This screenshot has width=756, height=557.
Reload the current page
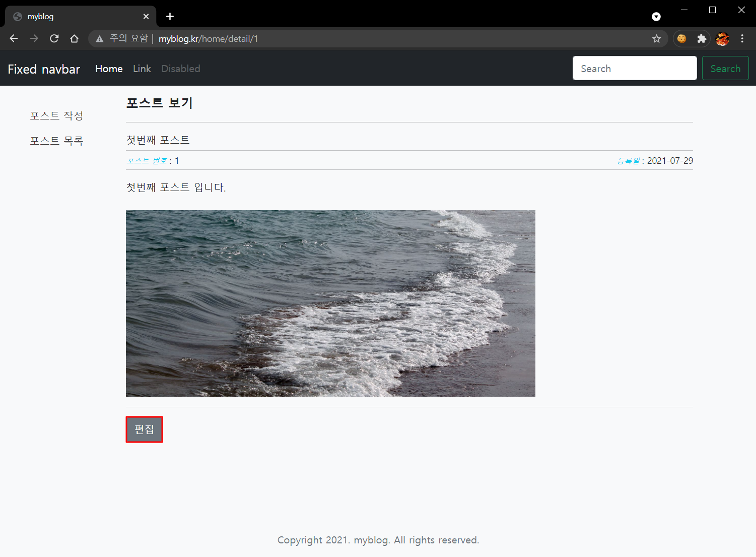54,39
